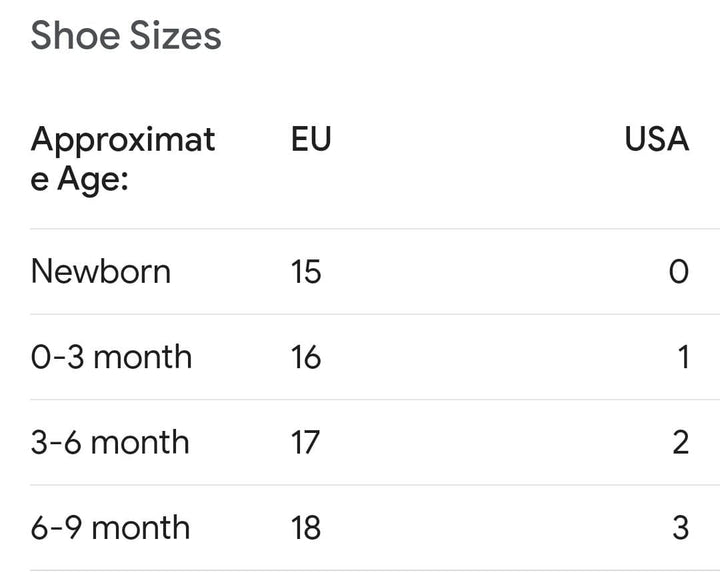Click USA size 1 cell
This screenshot has width=720, height=583.
(x=683, y=357)
